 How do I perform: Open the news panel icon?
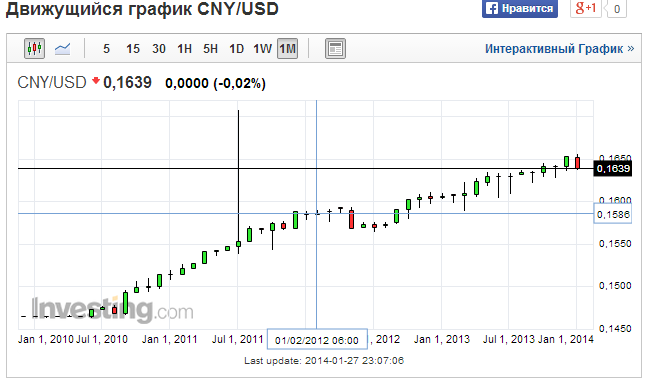(x=335, y=49)
